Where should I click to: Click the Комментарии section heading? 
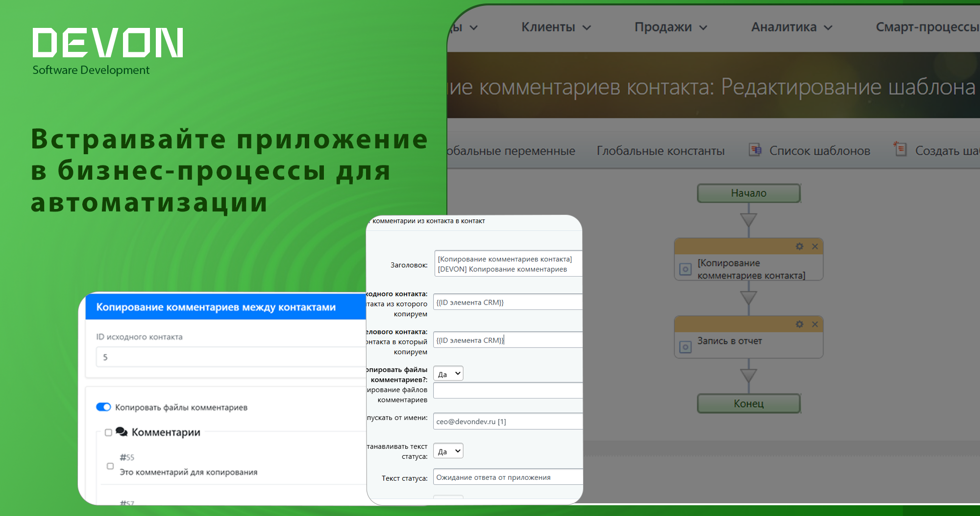pos(166,432)
